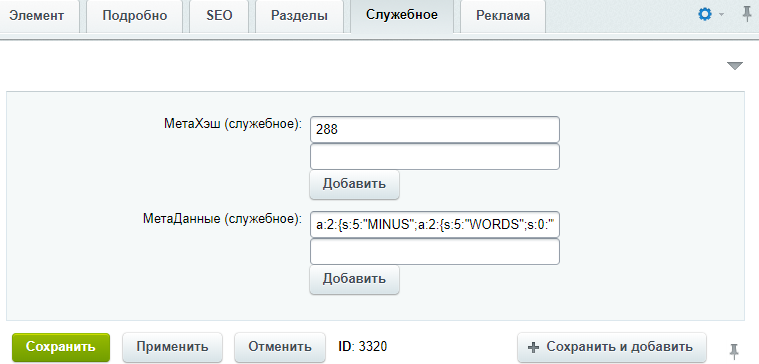Click Добавить under МетаХэш fields

(354, 184)
